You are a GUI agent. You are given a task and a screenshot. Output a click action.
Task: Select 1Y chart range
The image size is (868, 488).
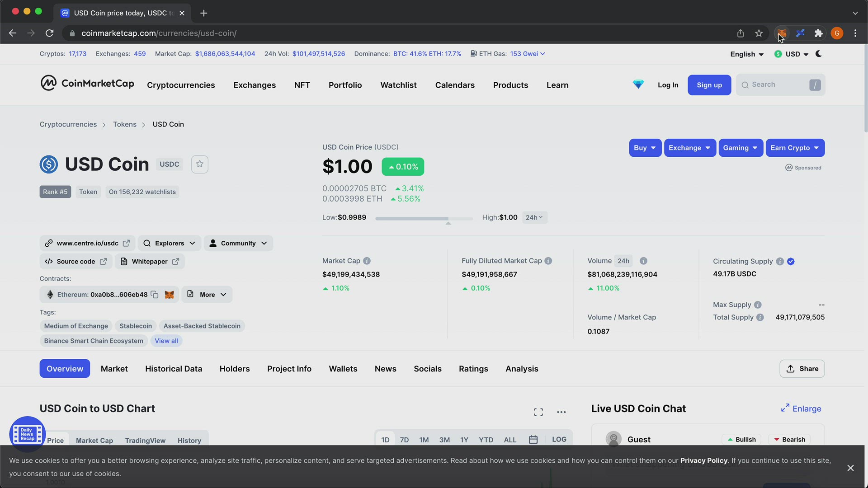pyautogui.click(x=464, y=440)
